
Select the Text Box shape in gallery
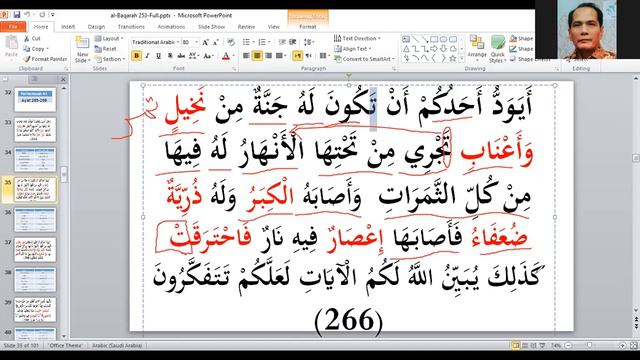[406, 40]
